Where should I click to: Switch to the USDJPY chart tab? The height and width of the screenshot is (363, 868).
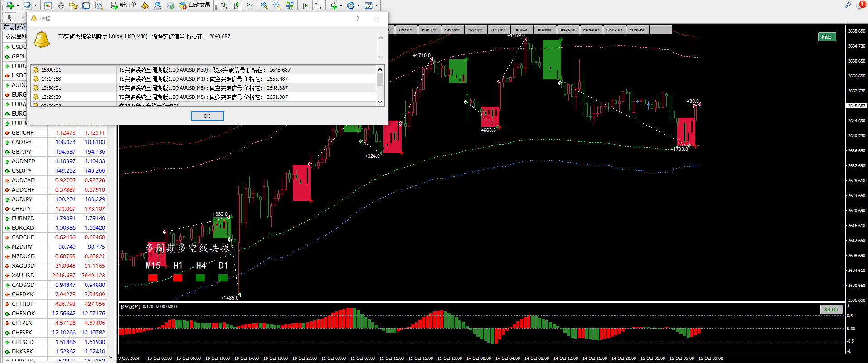499,30
